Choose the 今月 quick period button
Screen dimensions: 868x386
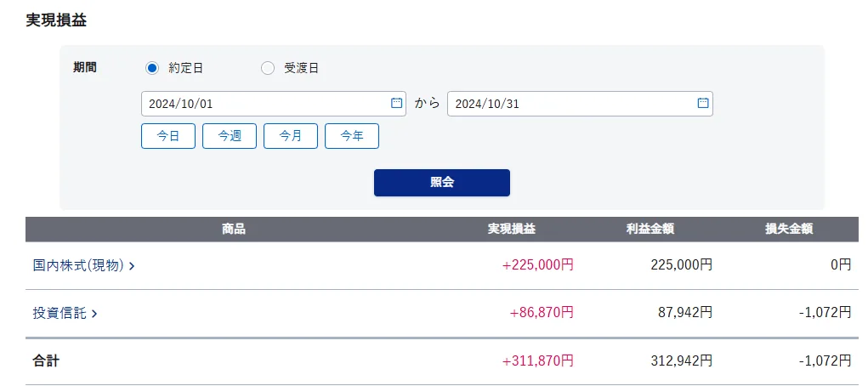291,136
